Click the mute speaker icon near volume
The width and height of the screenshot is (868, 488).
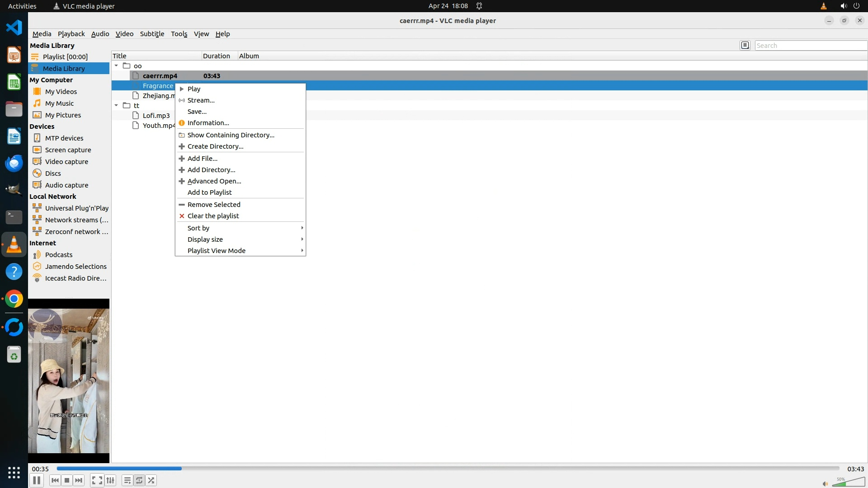(825, 484)
